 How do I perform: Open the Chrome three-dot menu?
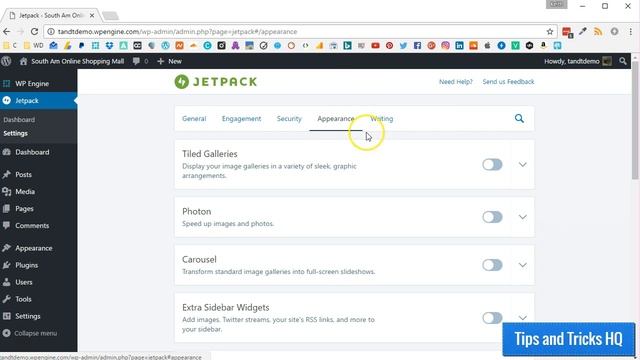coord(631,31)
